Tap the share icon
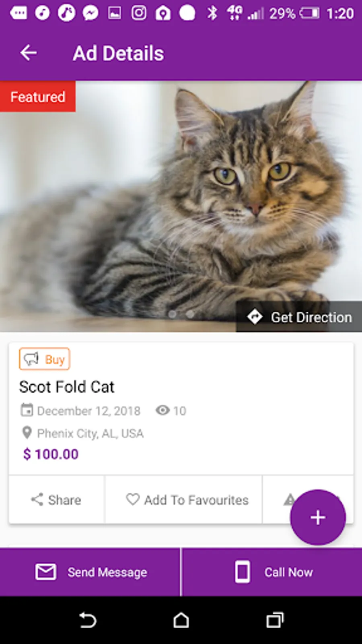Screen dimensions: 362x644 (x=37, y=500)
